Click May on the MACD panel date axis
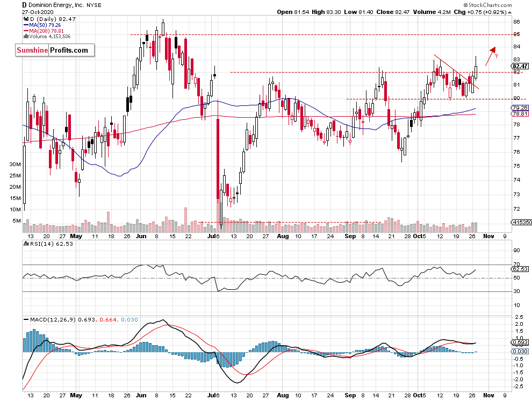532x400 pixels. coord(76,395)
